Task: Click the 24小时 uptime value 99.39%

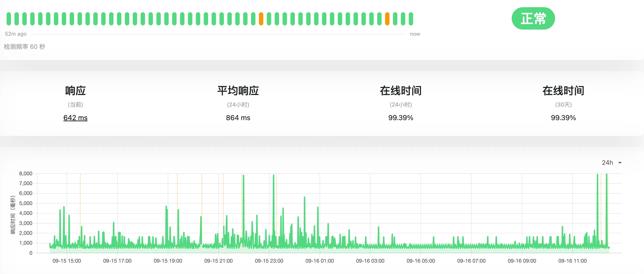Action: coord(400,118)
